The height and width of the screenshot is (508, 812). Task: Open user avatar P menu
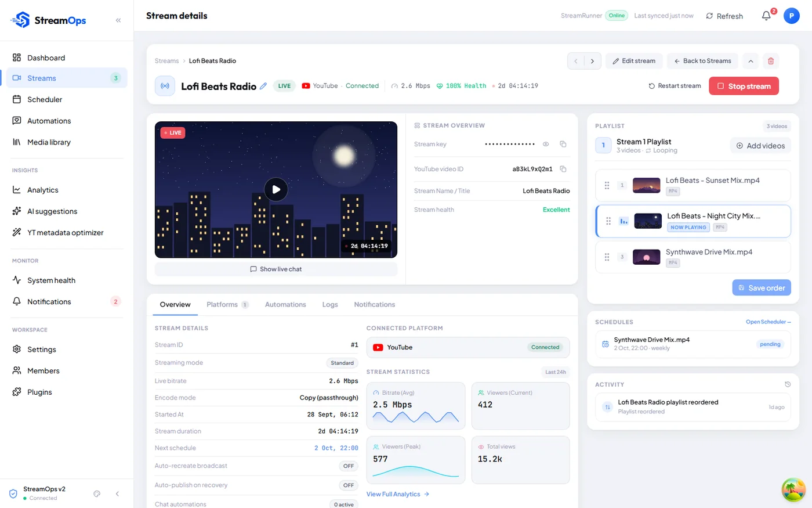click(x=792, y=16)
